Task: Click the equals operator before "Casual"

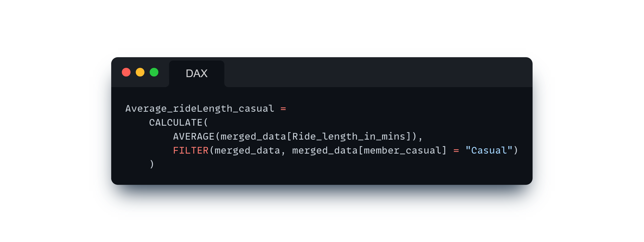Action: pos(456,151)
